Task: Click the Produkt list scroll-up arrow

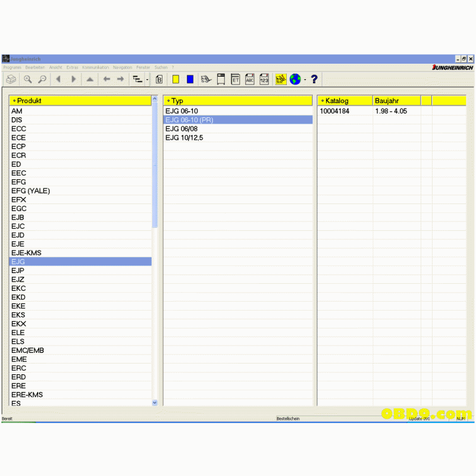Action: click(155, 99)
